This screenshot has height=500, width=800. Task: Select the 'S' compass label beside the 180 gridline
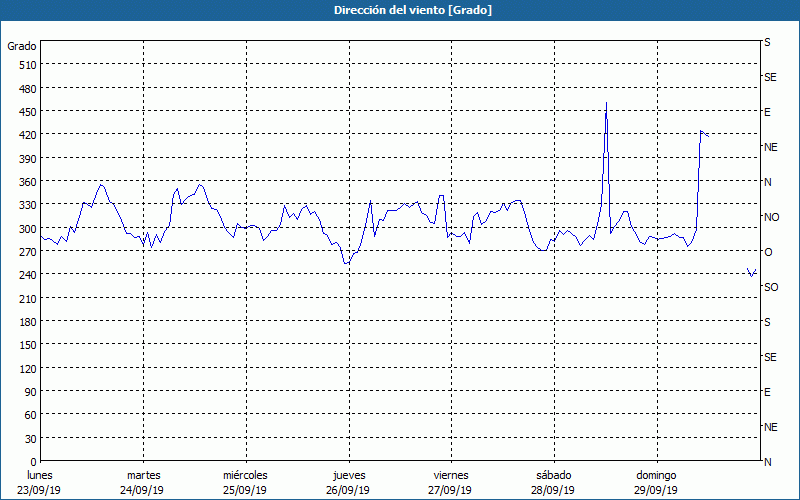pos(767,322)
